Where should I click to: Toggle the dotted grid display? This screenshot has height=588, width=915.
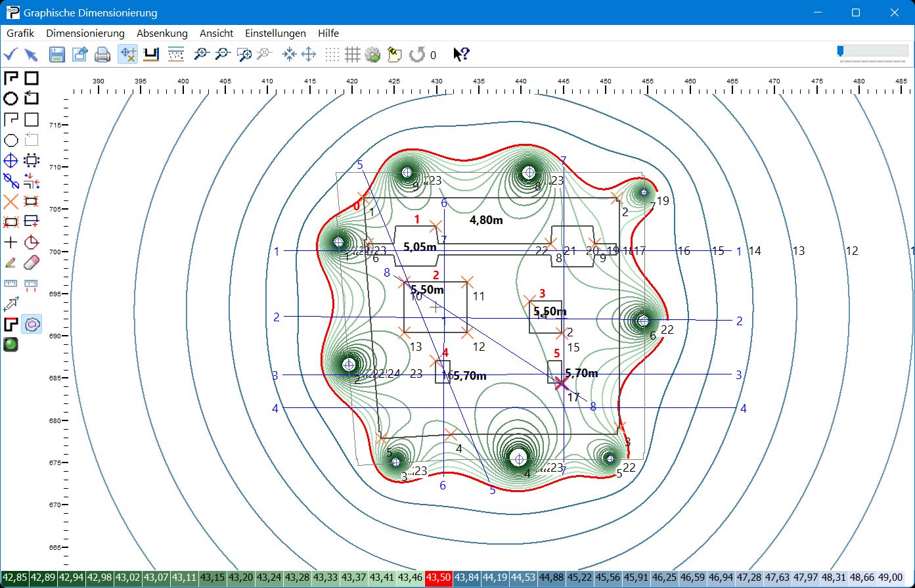pos(333,55)
